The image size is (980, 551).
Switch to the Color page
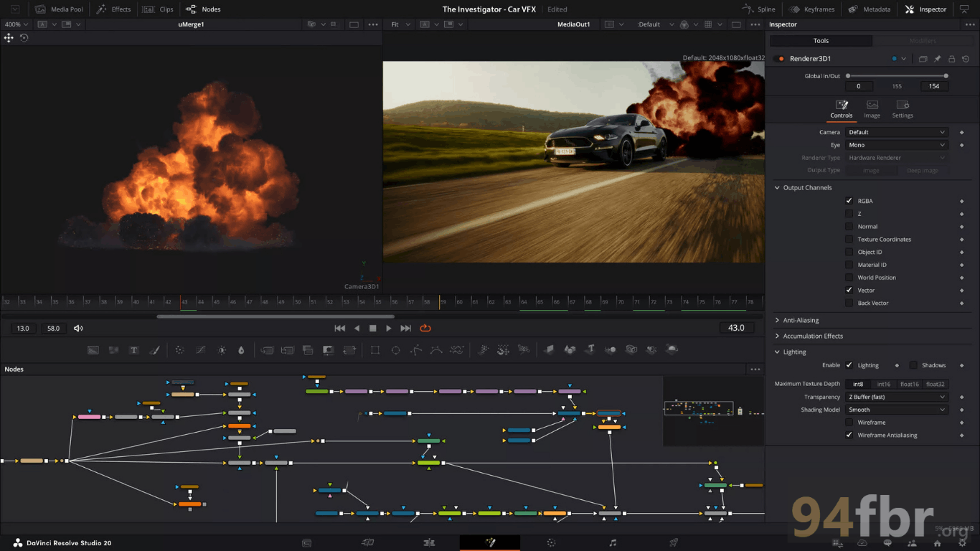pos(551,543)
